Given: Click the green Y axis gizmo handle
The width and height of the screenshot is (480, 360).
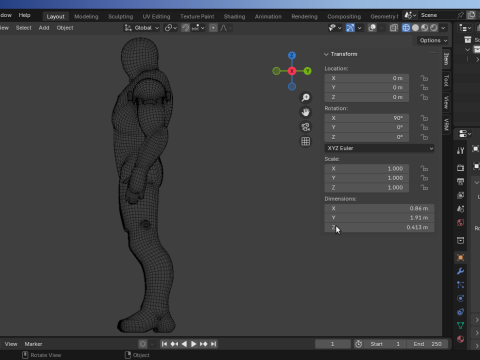Looking at the screenshot, I should 307,71.
